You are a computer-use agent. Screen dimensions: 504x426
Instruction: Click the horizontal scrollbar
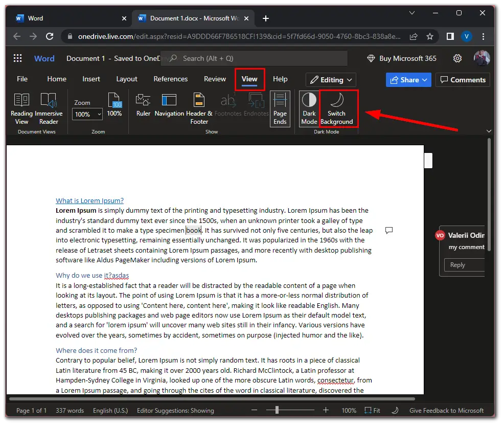[212, 399]
